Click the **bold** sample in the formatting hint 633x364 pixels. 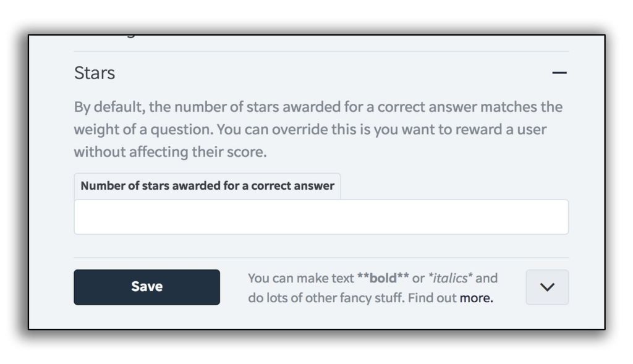click(383, 278)
